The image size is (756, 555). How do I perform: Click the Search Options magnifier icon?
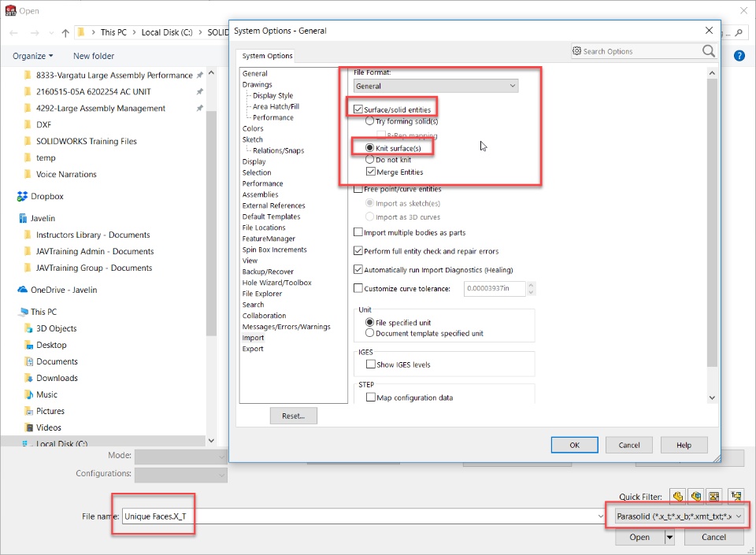708,50
